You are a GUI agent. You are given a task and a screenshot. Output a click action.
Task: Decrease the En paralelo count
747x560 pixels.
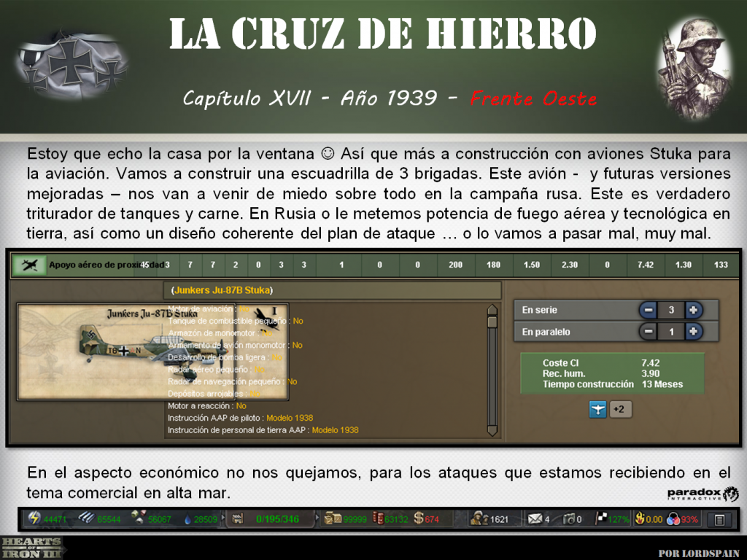click(x=648, y=332)
